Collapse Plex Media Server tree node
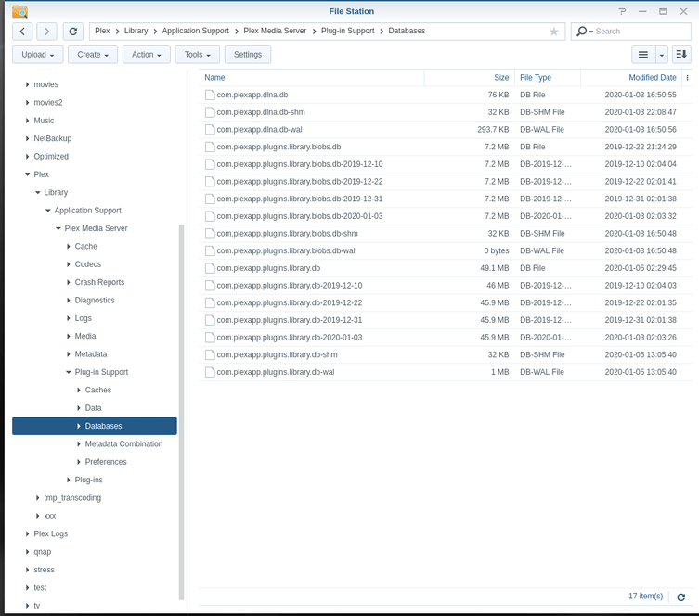This screenshot has width=699, height=616. point(58,228)
